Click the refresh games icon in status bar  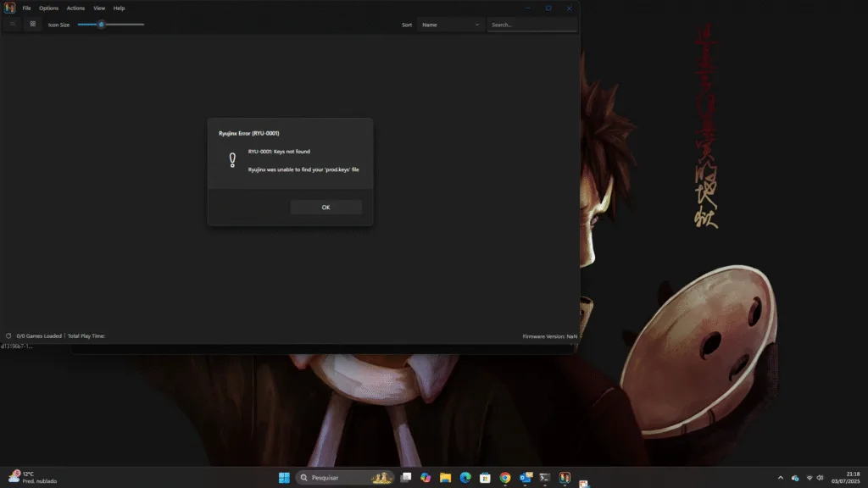8,335
